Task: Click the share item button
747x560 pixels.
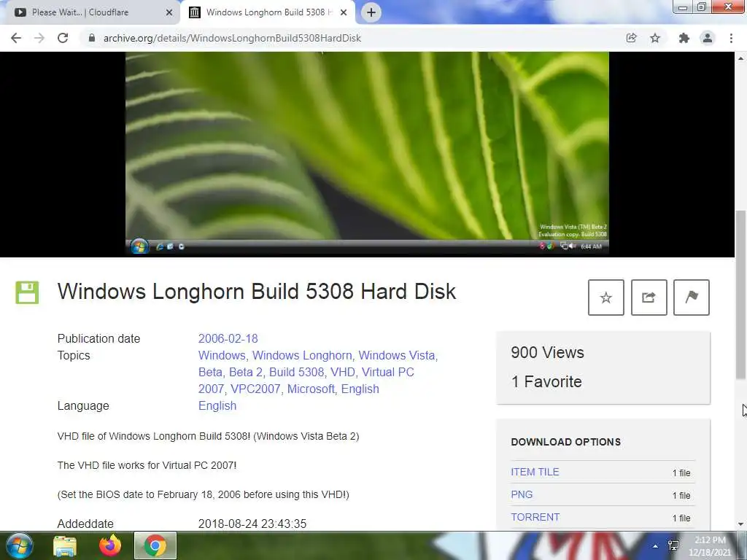Action: (x=649, y=297)
